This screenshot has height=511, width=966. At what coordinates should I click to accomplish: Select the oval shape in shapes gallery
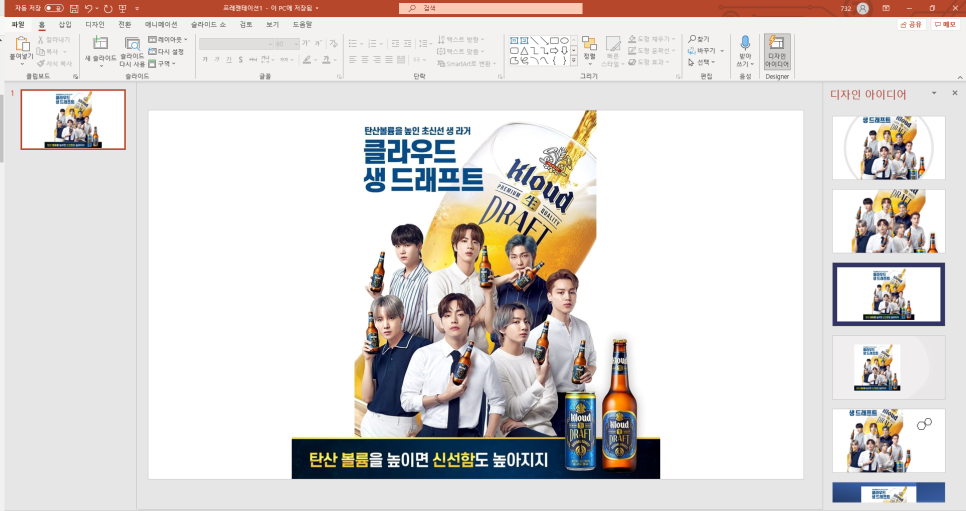click(x=564, y=41)
